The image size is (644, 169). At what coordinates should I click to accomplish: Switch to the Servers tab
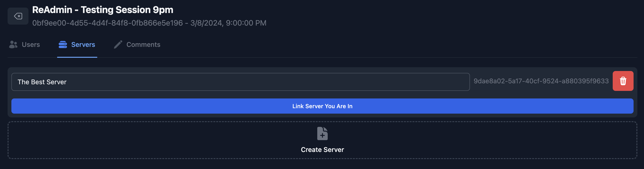click(x=77, y=44)
